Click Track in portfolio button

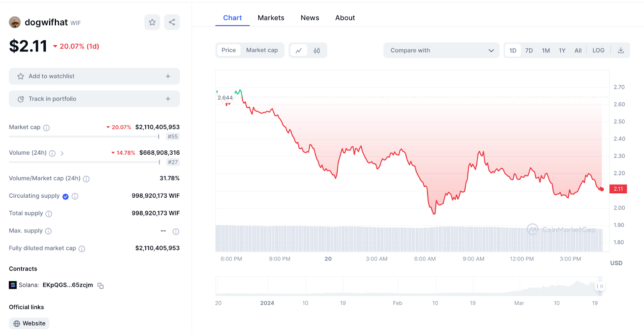[x=94, y=99]
